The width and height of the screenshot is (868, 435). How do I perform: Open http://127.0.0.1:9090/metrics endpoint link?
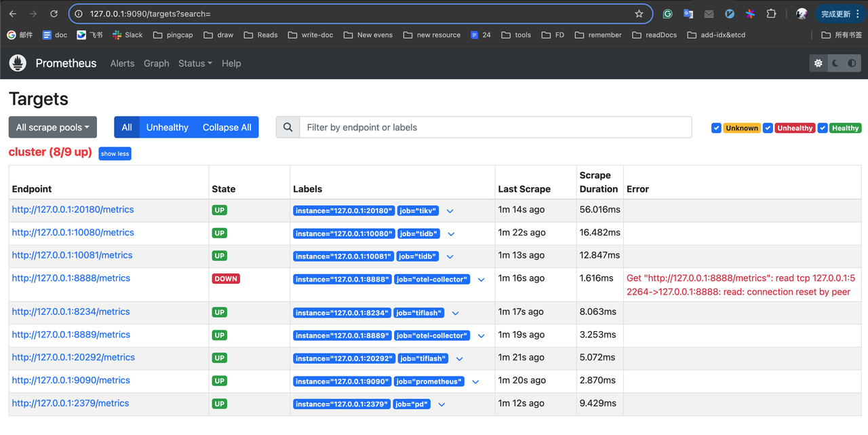(x=71, y=381)
